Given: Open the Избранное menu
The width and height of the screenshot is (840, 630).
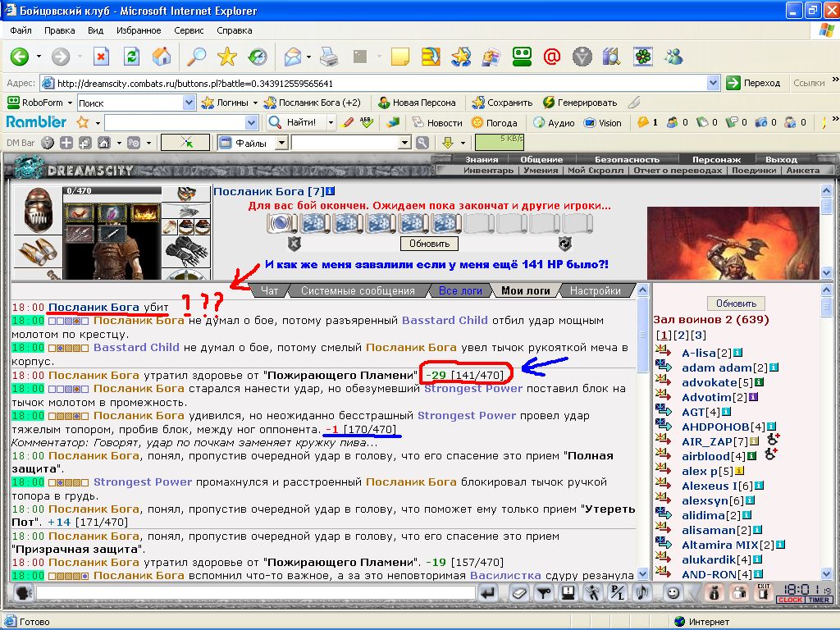Looking at the screenshot, I should click(x=139, y=30).
